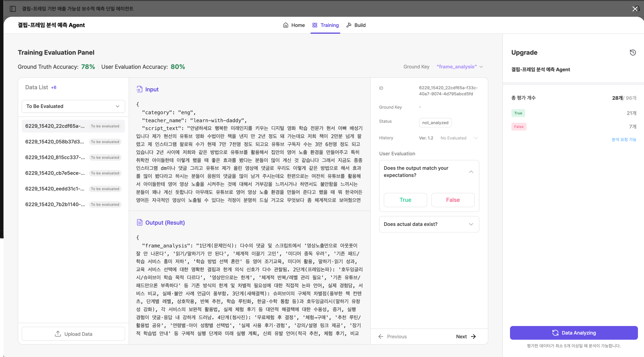This screenshot has height=357, width=644.
Task: Click the Output frame_analysis text area
Action: point(249,285)
